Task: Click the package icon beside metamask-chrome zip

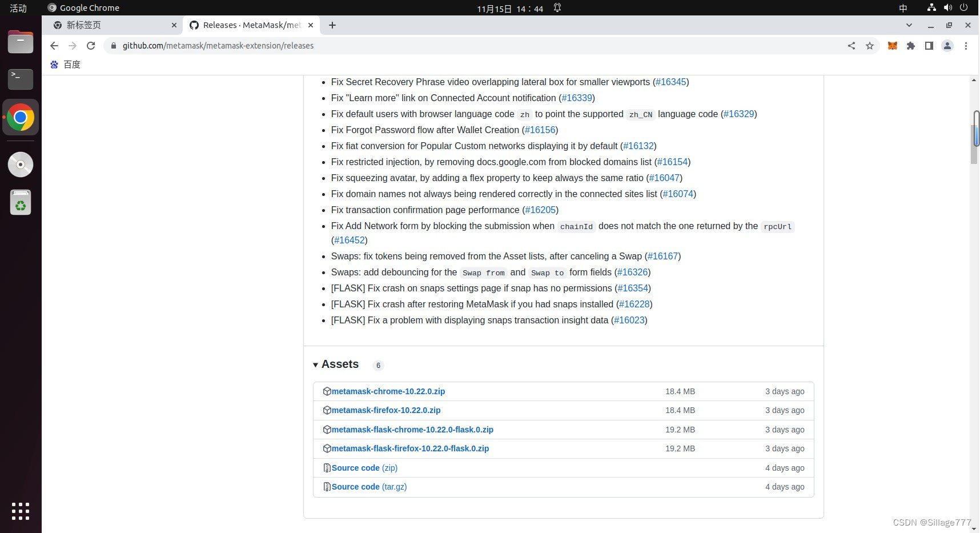Action: 327,391
